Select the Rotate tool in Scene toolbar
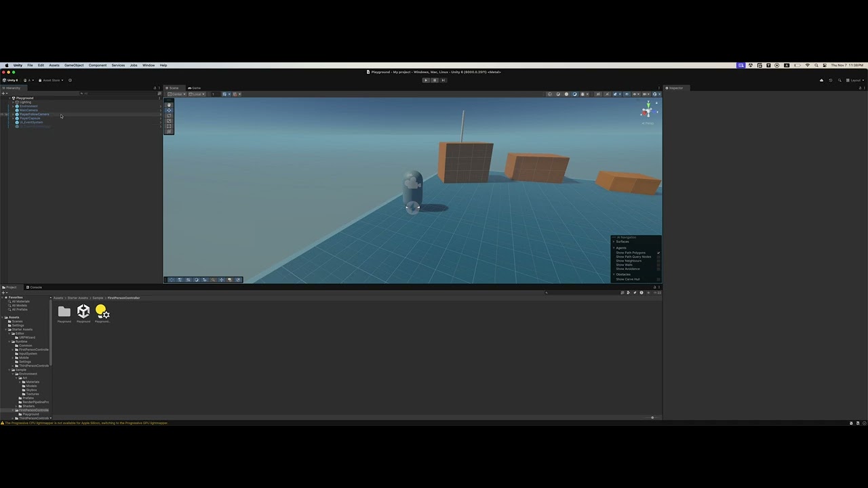The height and width of the screenshot is (488, 868). (169, 116)
